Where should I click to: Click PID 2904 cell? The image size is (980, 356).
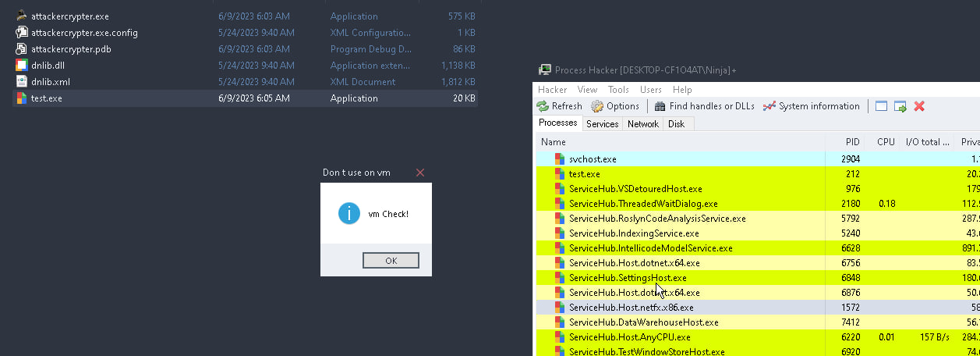pos(851,159)
